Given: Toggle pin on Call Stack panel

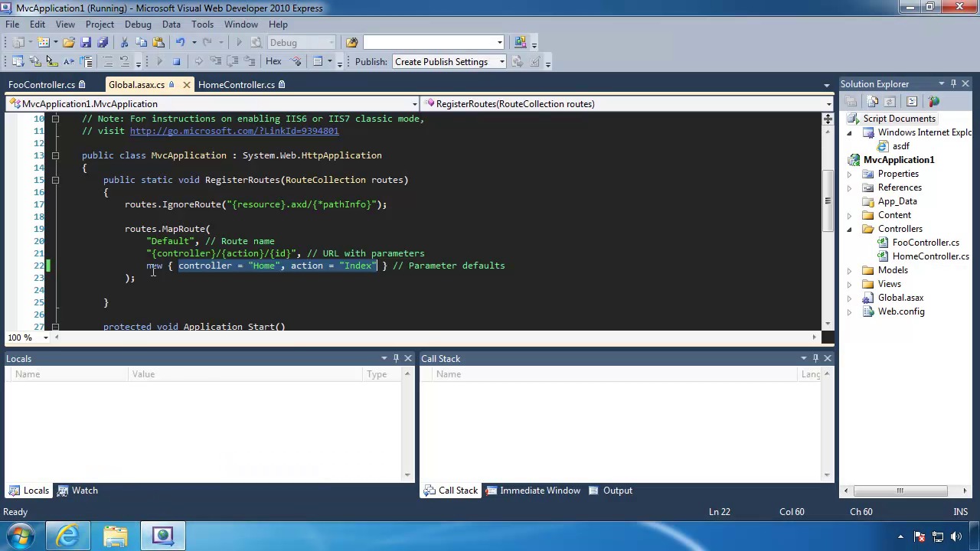Looking at the screenshot, I should 815,358.
